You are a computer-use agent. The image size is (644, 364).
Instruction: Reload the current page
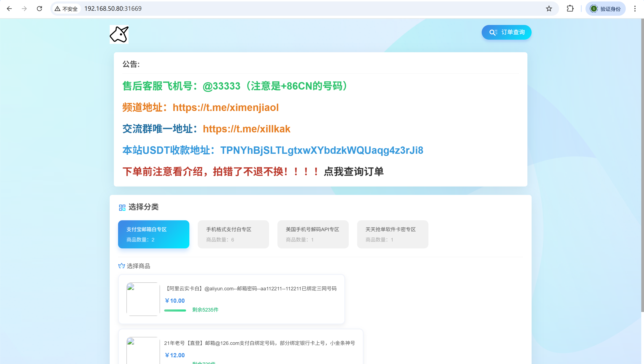[39, 9]
